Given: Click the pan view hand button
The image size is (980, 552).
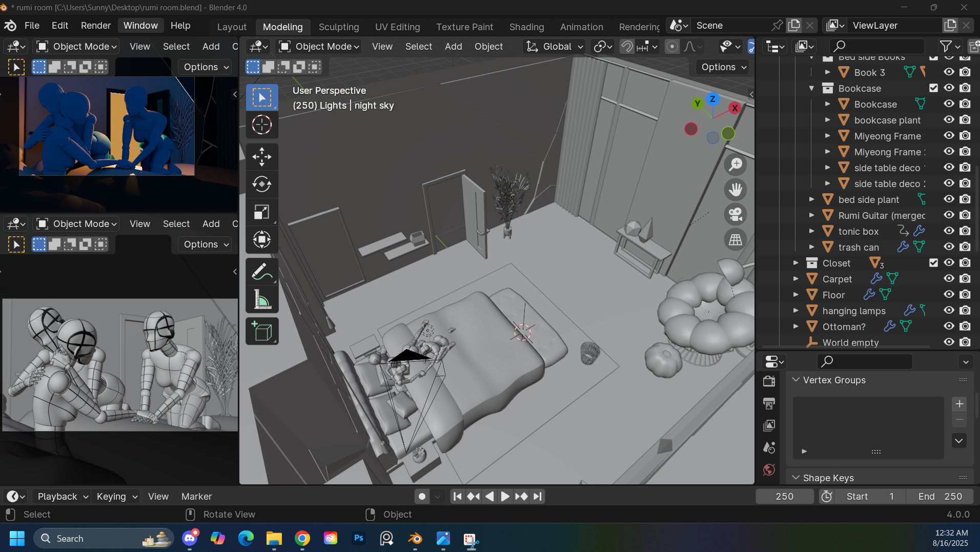Looking at the screenshot, I should point(736,190).
